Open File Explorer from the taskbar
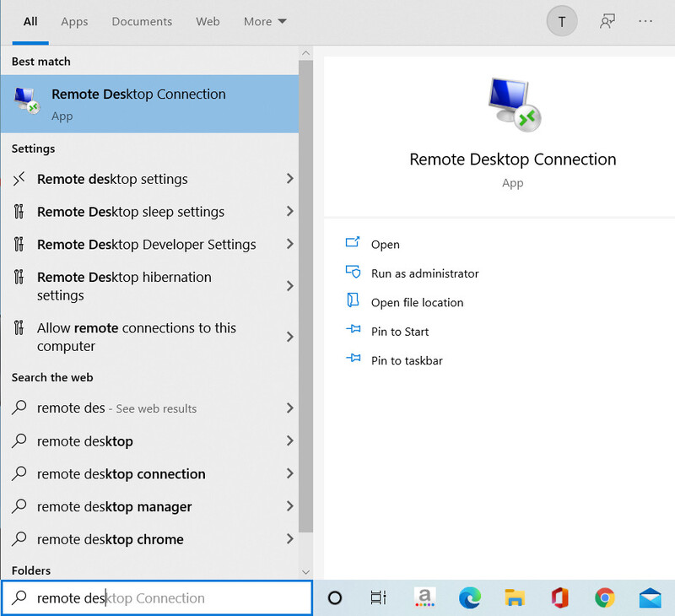675x616 pixels. coord(515,598)
